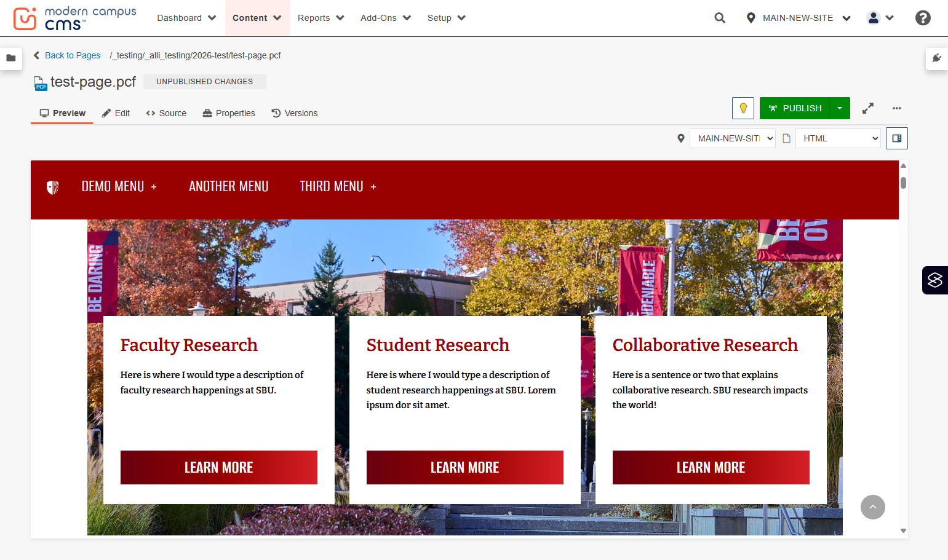Open the global search magnifier icon
Viewport: 948px width, 560px height.
[x=720, y=18]
